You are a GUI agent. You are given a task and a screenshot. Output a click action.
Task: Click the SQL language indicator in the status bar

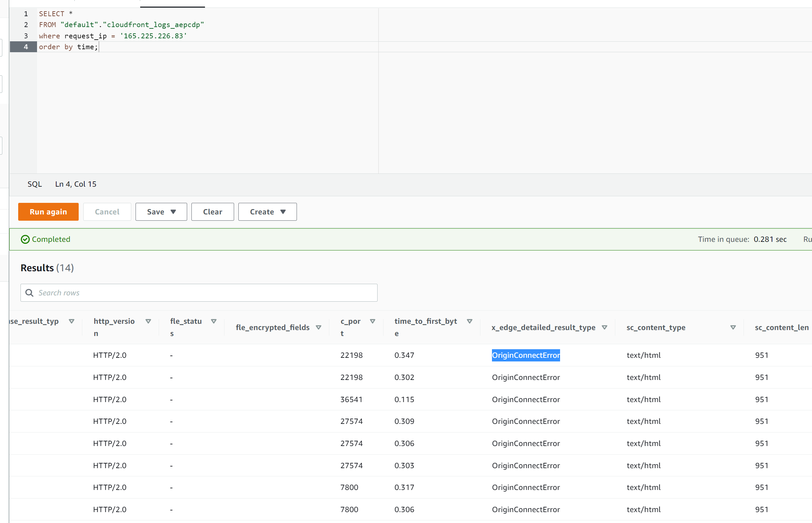tap(34, 184)
